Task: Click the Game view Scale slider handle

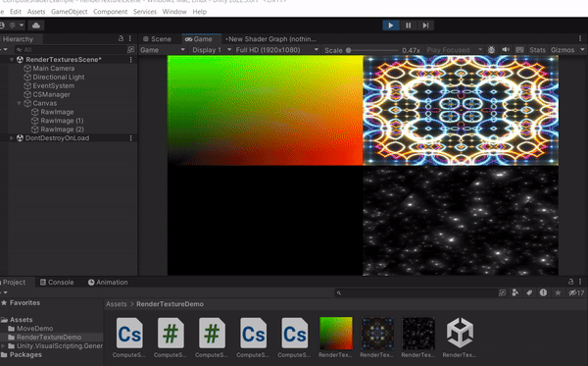Action: (x=348, y=50)
